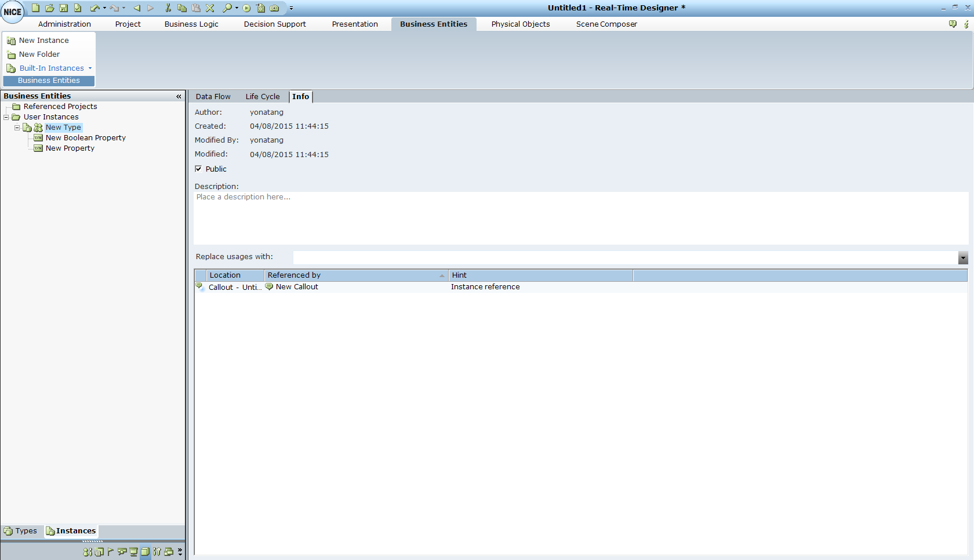This screenshot has width=974, height=560.
Task: Collapse the Business Entities side panel
Action: [x=179, y=96]
